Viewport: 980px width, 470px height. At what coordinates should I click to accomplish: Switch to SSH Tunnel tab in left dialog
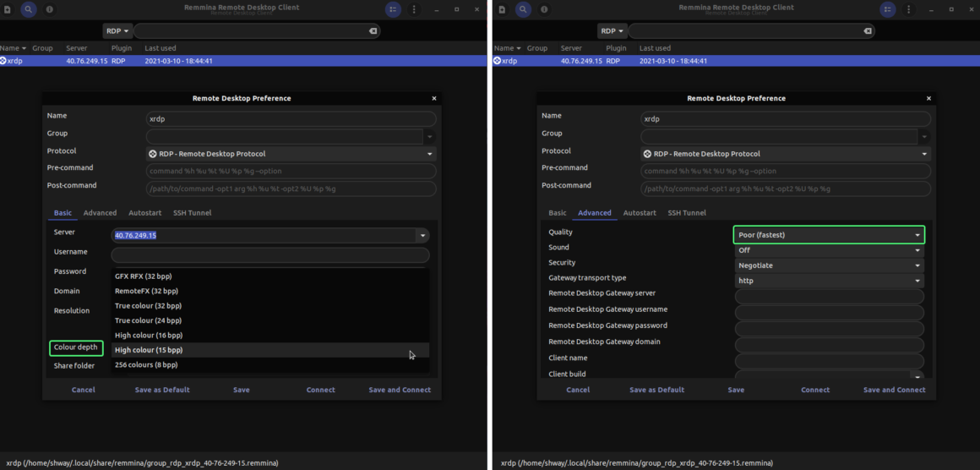tap(192, 213)
